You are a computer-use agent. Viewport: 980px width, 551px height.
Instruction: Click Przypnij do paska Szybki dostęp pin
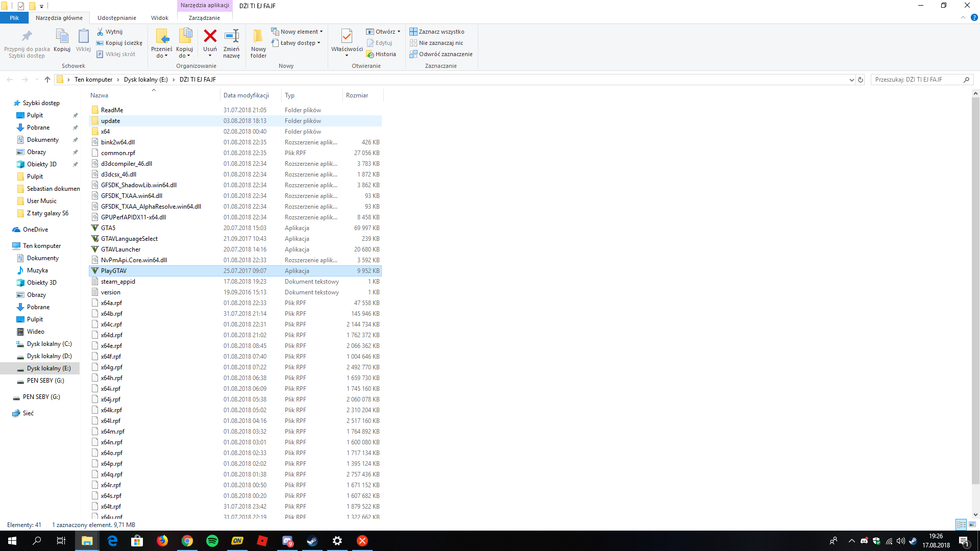27,37
